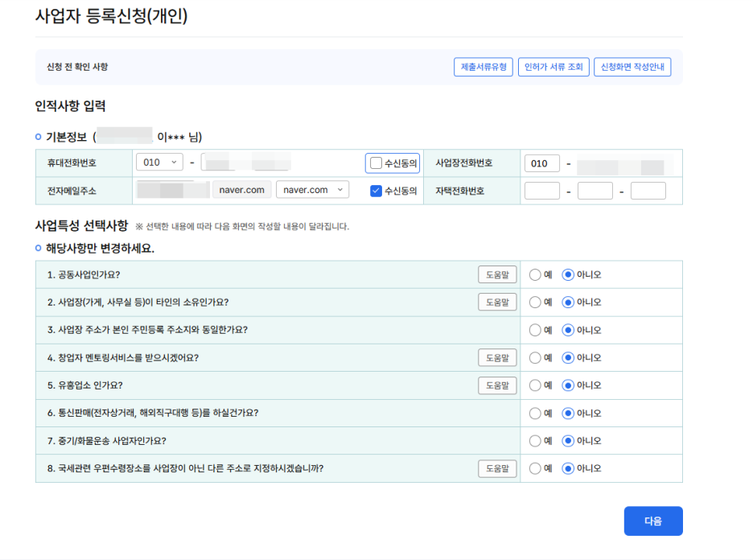Click the first 자택전화번호 input box
Image resolution: width=753 pixels, height=560 pixels.
[541, 191]
